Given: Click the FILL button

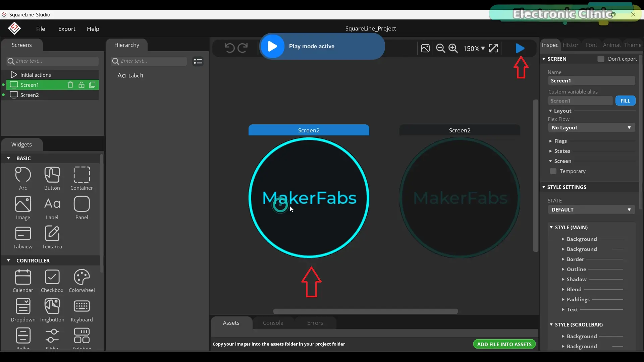Looking at the screenshot, I should 625,101.
